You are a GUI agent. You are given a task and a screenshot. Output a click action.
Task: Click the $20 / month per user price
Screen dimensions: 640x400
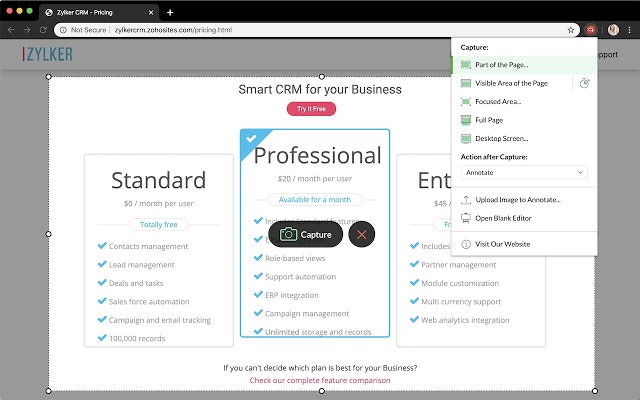point(315,178)
